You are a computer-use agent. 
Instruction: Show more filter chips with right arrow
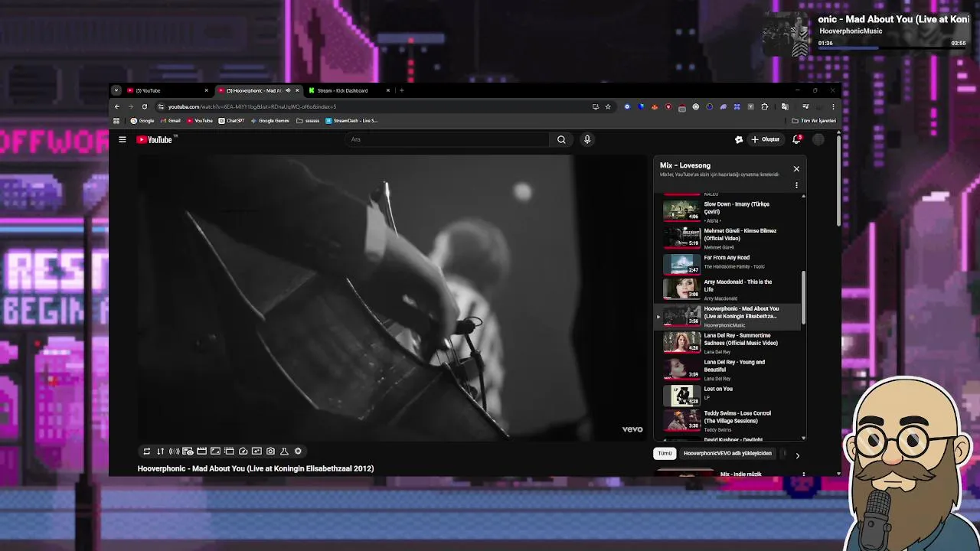tap(797, 455)
